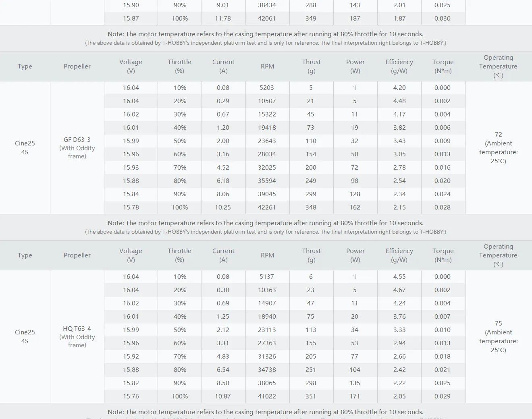
Task: Click RPM value 42261
Action: [267, 207]
